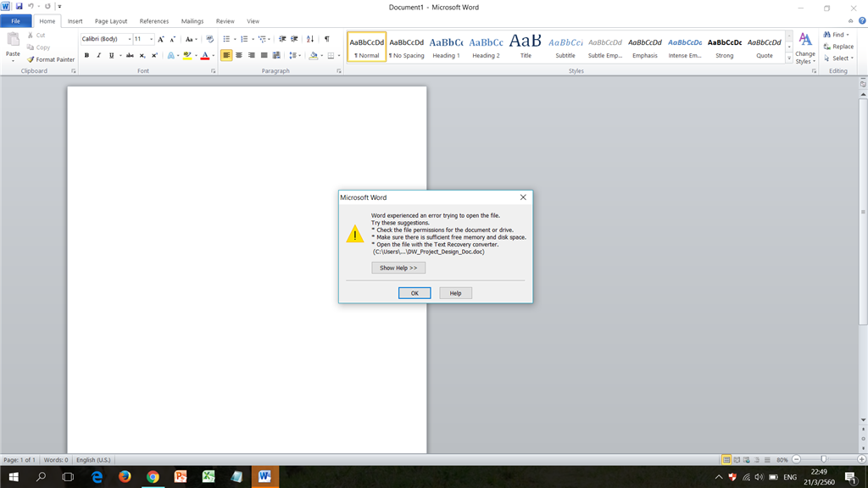Image resolution: width=868 pixels, height=488 pixels.
Task: Toggle Bold formatting
Action: tap(86, 55)
